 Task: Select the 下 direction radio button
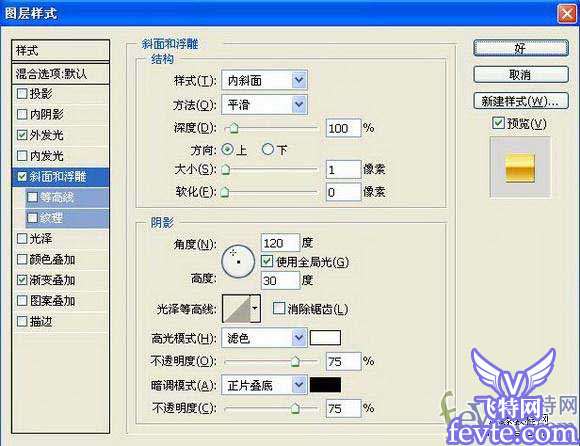267,149
